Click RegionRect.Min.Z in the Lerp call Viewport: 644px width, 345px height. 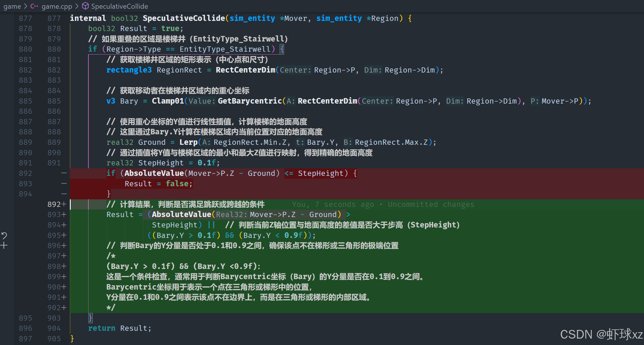click(x=250, y=142)
